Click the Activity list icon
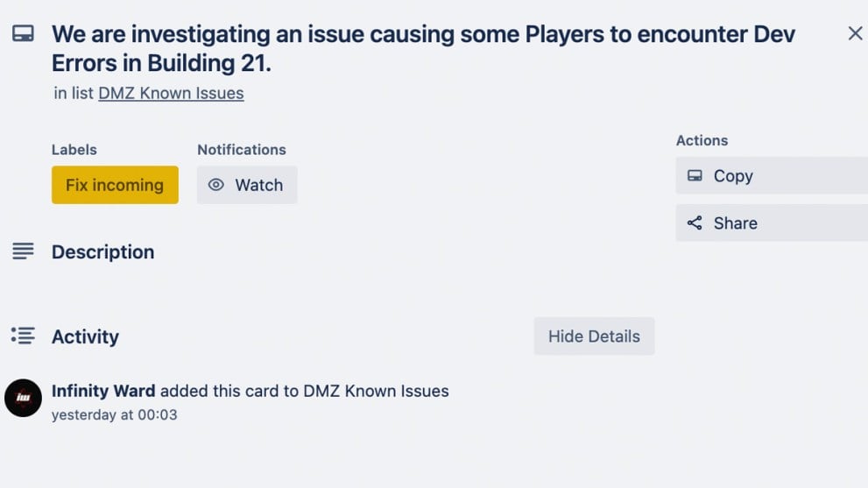Image resolution: width=868 pixels, height=488 pixels. click(x=23, y=336)
